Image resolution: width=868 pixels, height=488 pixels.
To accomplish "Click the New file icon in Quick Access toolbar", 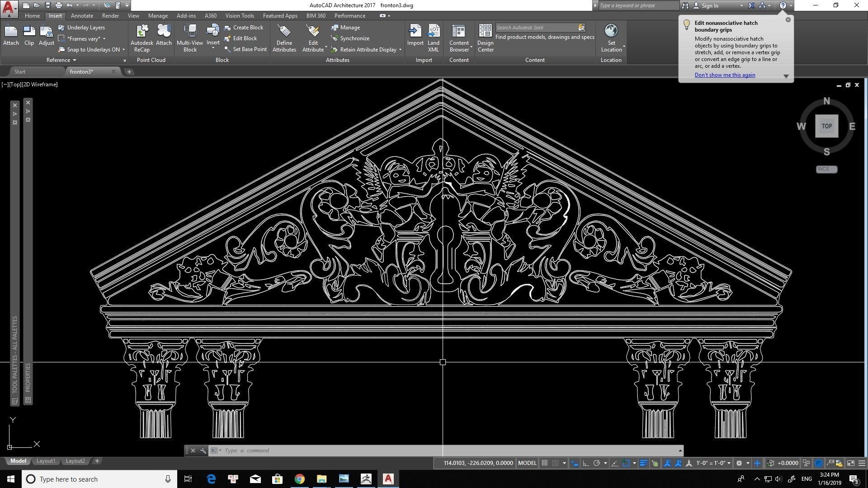I will click(x=26, y=5).
